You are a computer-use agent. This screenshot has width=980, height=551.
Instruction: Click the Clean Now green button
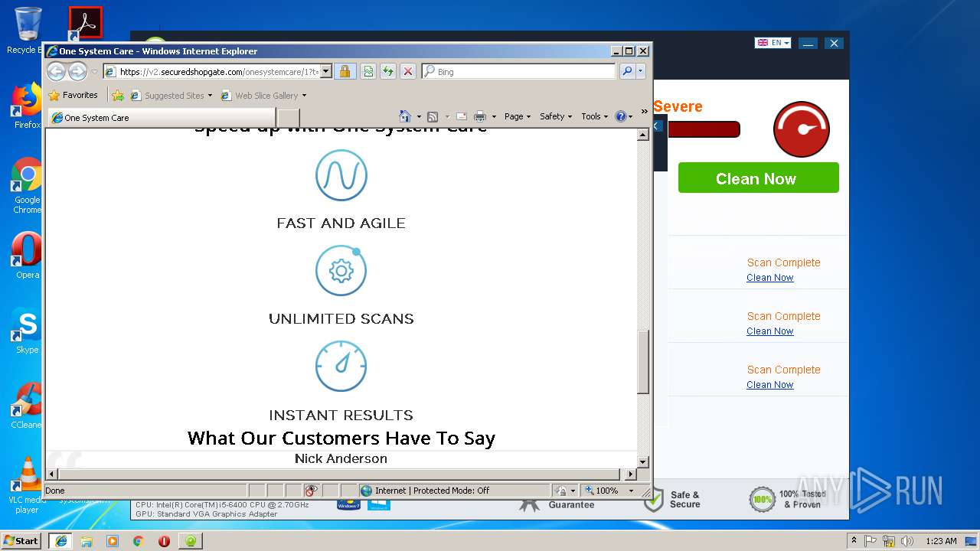pos(758,178)
